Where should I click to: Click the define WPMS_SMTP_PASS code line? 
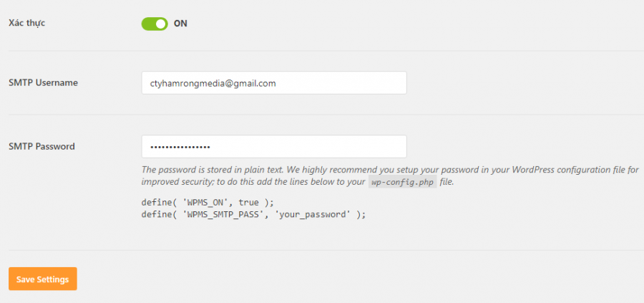pyautogui.click(x=253, y=215)
